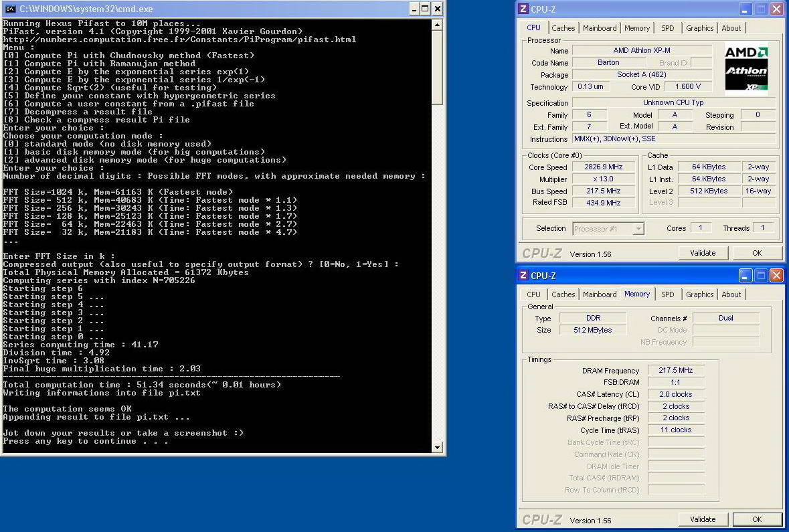Click the DDR memory type value
789x532 pixels.
594,318
